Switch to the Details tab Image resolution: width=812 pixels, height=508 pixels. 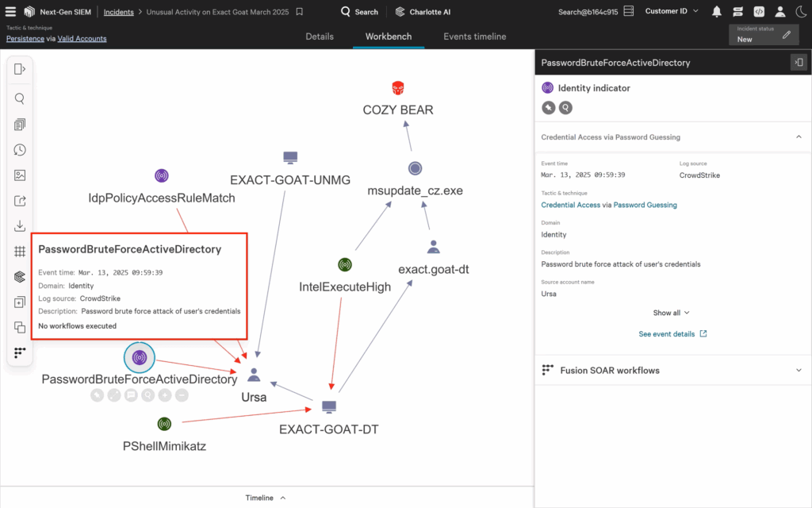320,37
